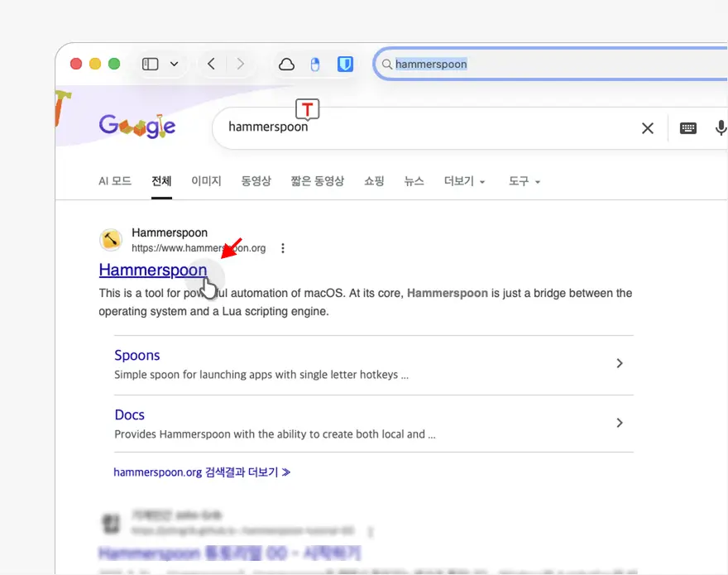728x575 pixels.
Task: Focus the Safari address bar with hammerspoon
Action: pos(551,64)
